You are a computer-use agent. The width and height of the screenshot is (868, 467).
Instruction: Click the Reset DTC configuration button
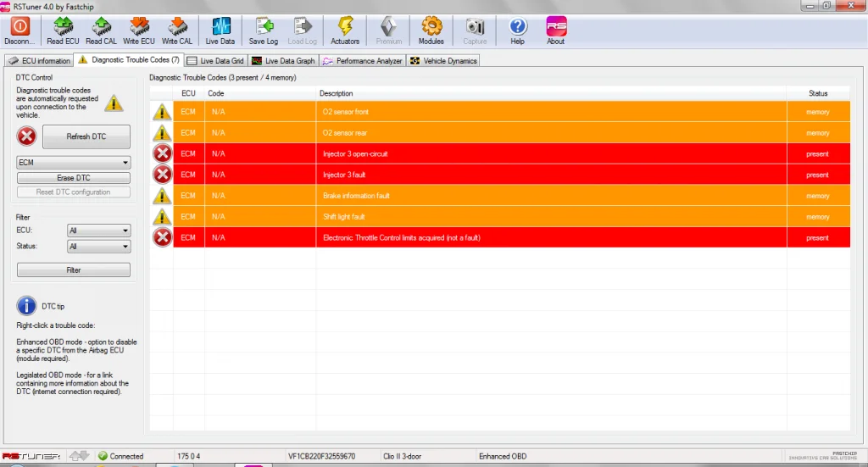pyautogui.click(x=74, y=192)
